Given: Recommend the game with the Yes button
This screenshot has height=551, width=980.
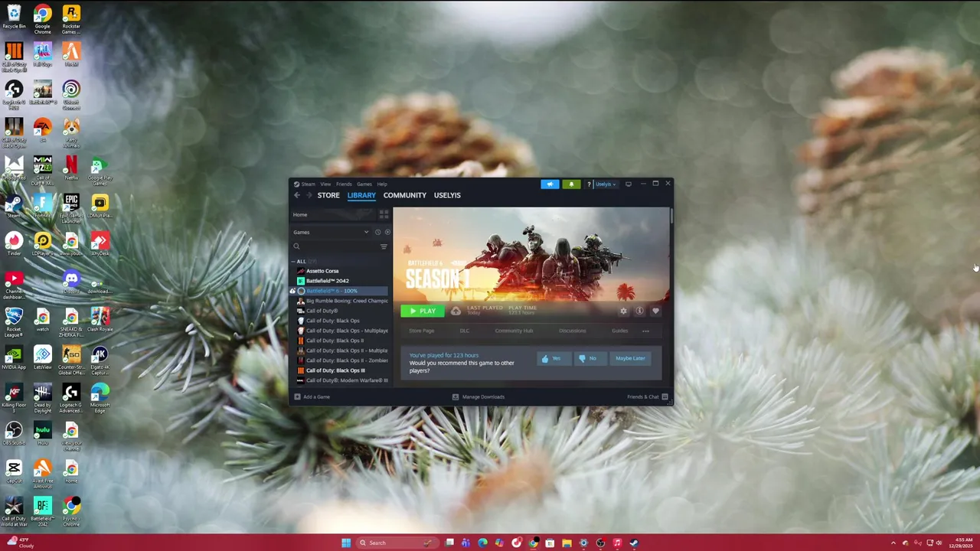Looking at the screenshot, I should click(x=554, y=358).
